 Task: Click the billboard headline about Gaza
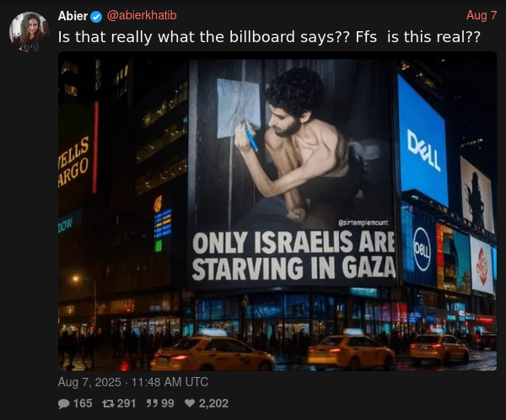(293, 256)
